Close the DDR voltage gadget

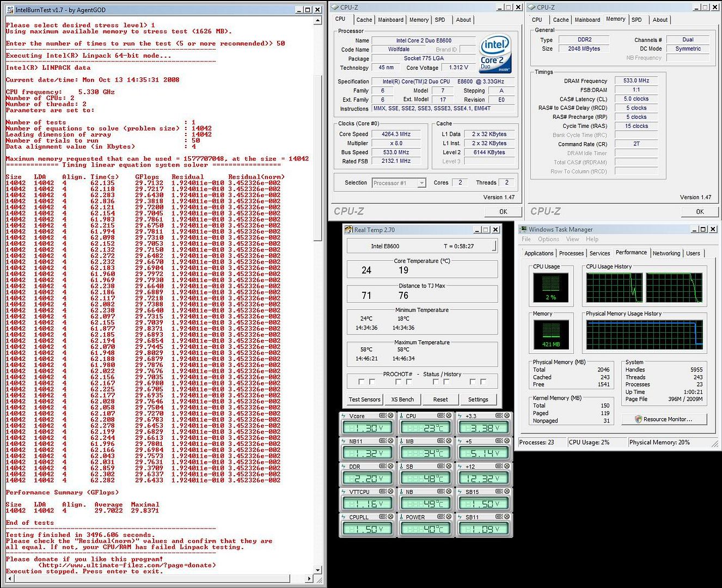pos(390,467)
